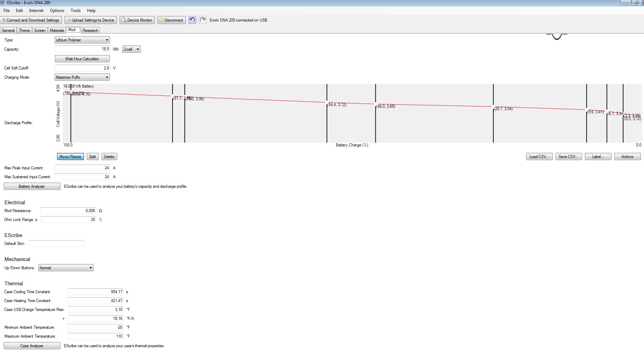Click the EScribe app icon in title bar

click(x=2, y=2)
